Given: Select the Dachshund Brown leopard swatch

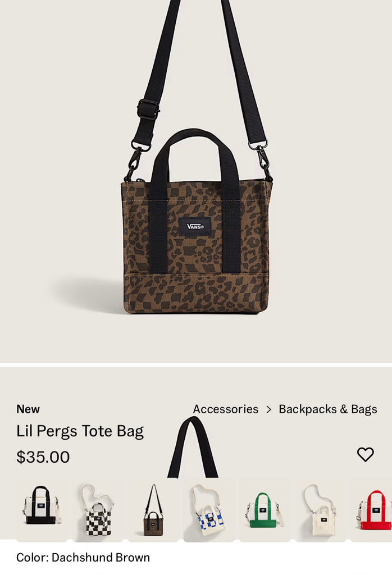Looking at the screenshot, I should pos(153,510).
